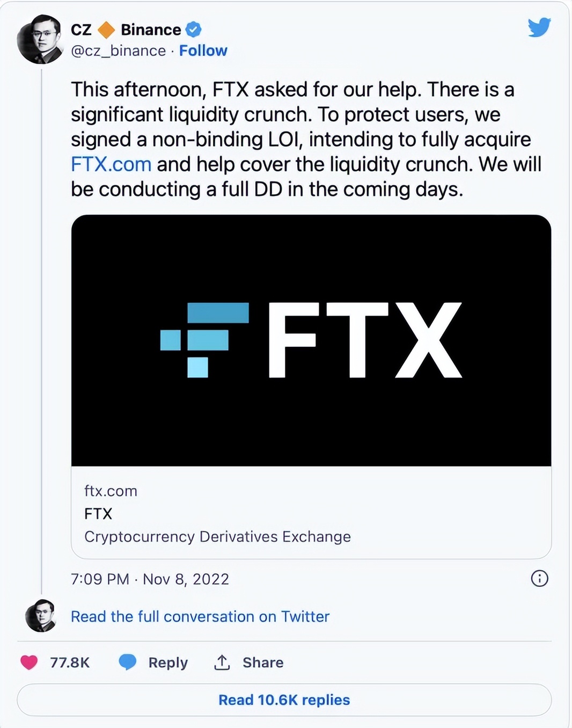Open the info circle icon near the timestamp

pyautogui.click(x=539, y=579)
